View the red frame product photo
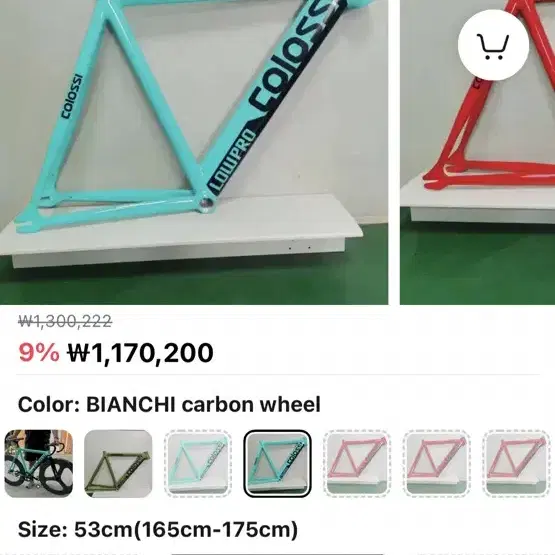Image resolution: width=555 pixels, height=555 pixels. click(x=477, y=152)
